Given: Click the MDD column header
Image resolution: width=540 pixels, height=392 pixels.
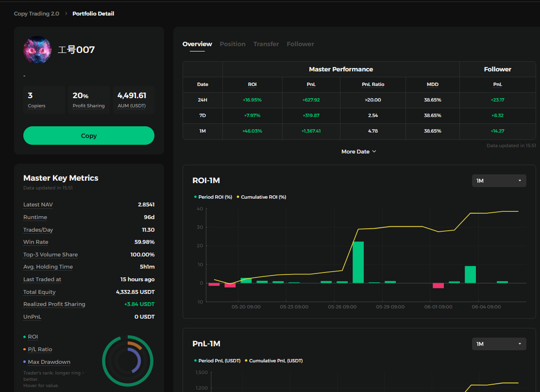Looking at the screenshot, I should 433,85.
